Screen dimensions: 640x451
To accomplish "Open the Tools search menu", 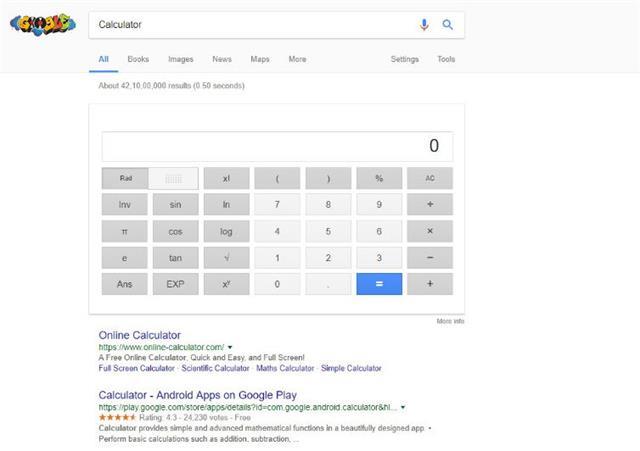I will (x=446, y=59).
